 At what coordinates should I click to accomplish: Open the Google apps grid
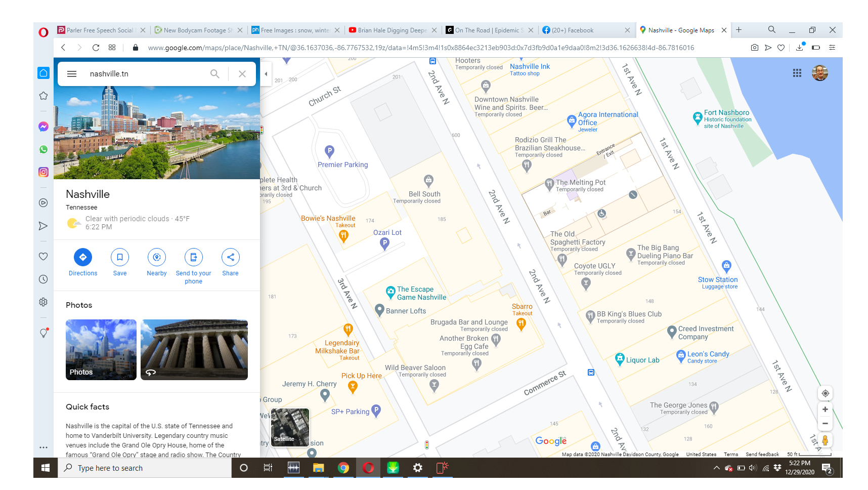point(797,73)
